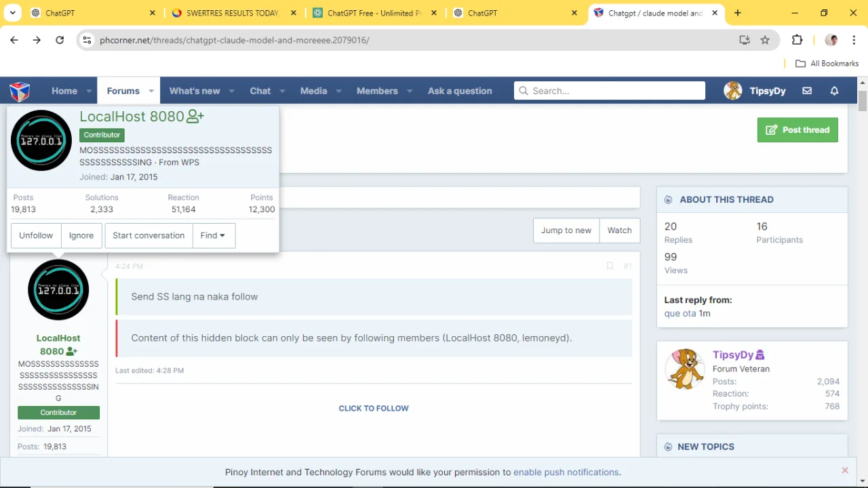Open the Forums nav item
This screenshot has width=868, height=488.
(123, 91)
